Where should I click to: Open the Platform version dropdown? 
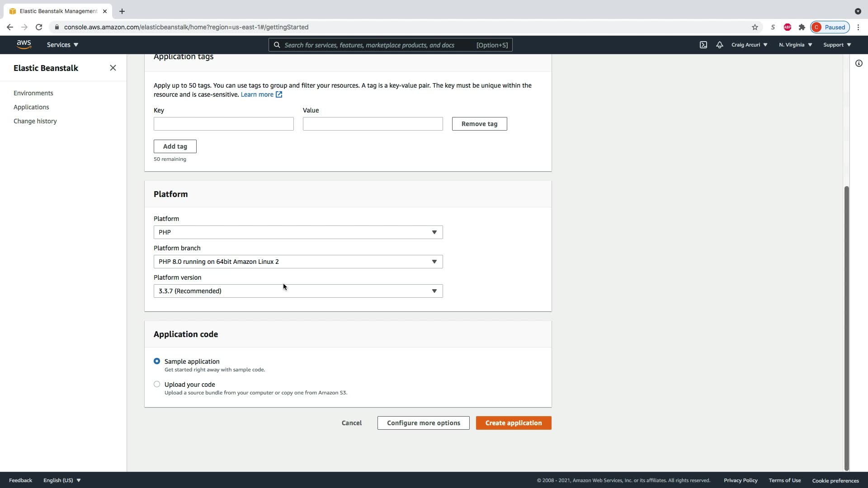click(298, 291)
